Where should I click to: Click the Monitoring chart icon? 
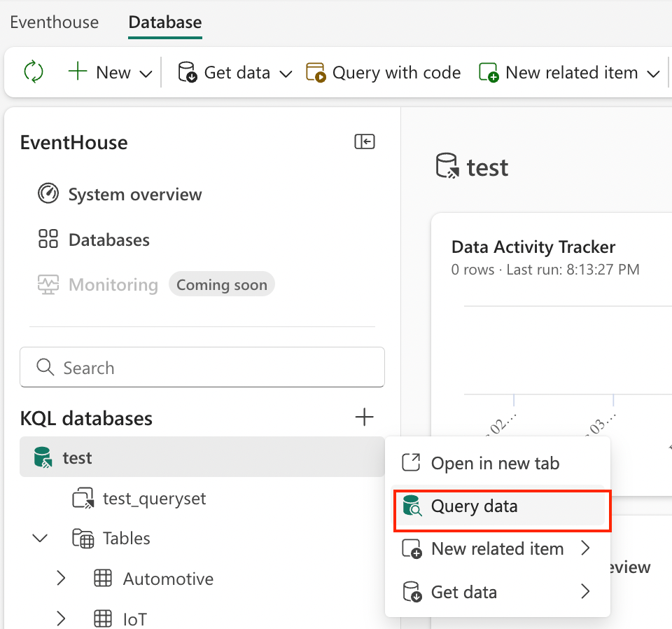click(x=48, y=284)
